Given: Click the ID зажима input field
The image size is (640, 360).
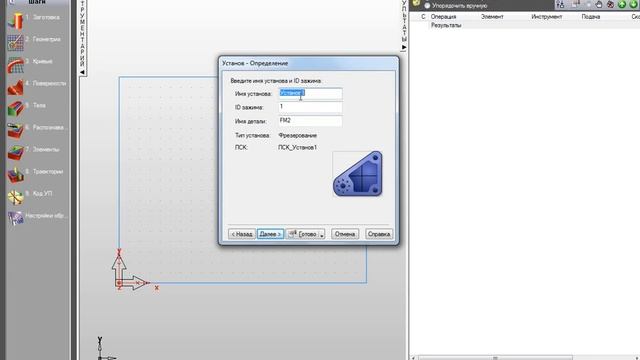Looking at the screenshot, I should [x=310, y=107].
